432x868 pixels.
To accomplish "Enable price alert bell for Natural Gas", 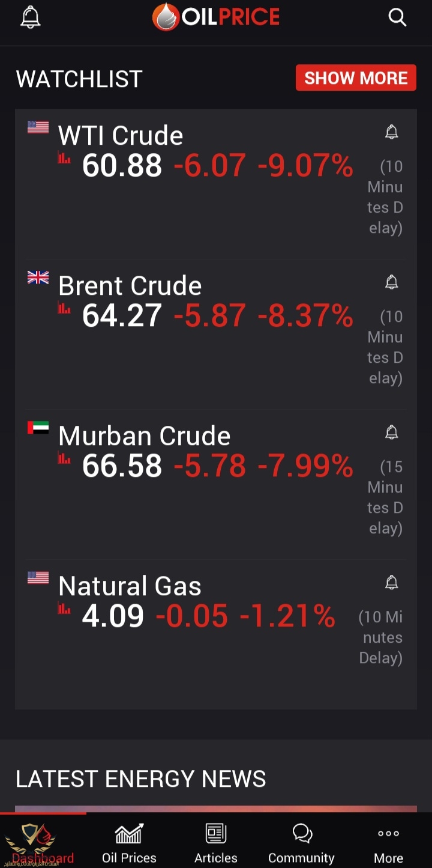I will click(391, 583).
